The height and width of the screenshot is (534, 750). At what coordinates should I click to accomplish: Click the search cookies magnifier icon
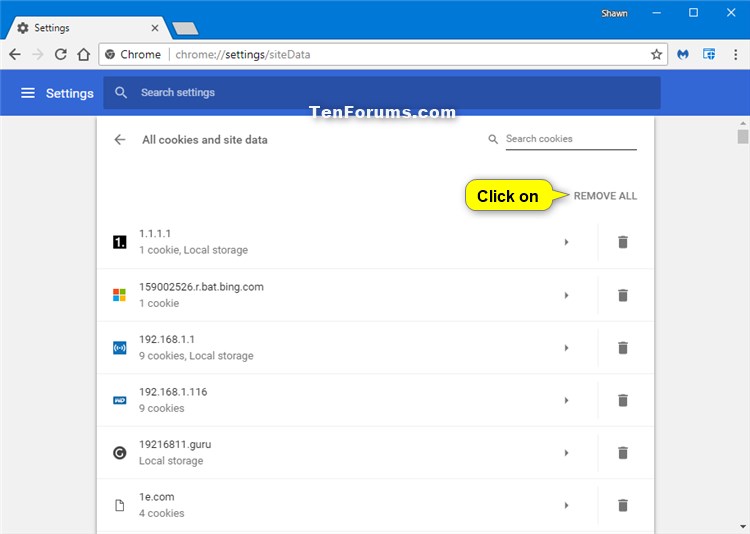[x=493, y=139]
